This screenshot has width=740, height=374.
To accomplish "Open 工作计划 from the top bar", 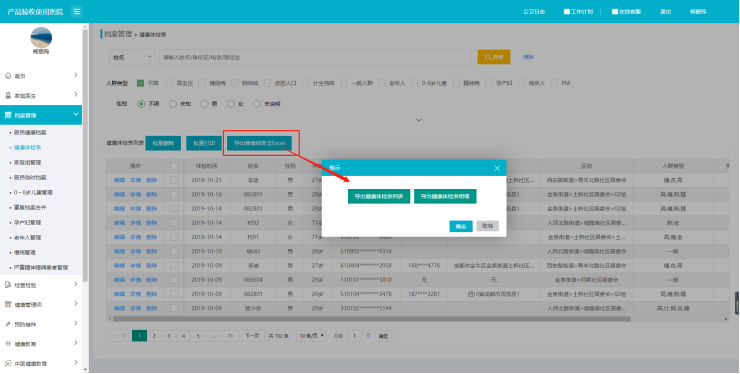I will (x=579, y=11).
